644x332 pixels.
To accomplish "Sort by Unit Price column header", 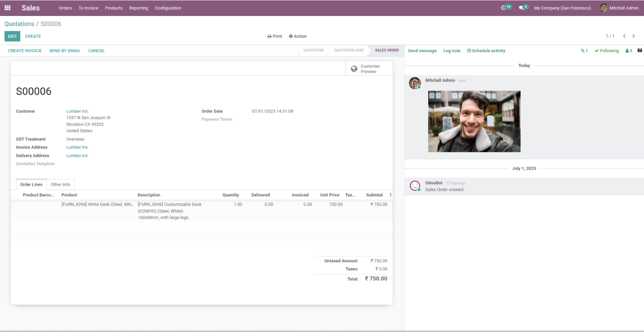I will pos(330,195).
